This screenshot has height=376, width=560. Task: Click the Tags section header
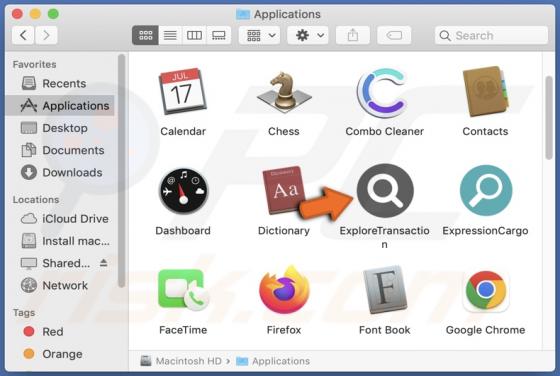click(24, 313)
